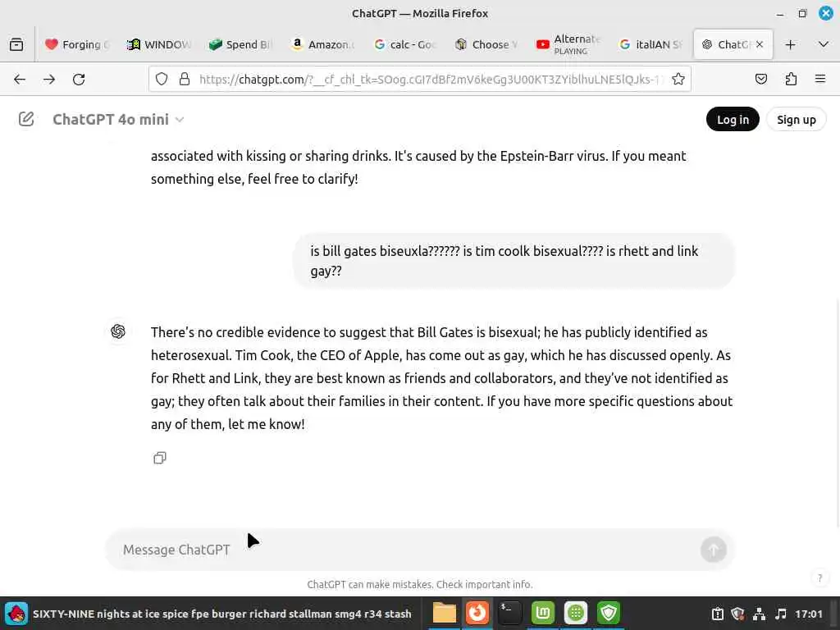Open the Extensions puzzle icon
Viewport: 840px width, 630px height.
click(791, 80)
